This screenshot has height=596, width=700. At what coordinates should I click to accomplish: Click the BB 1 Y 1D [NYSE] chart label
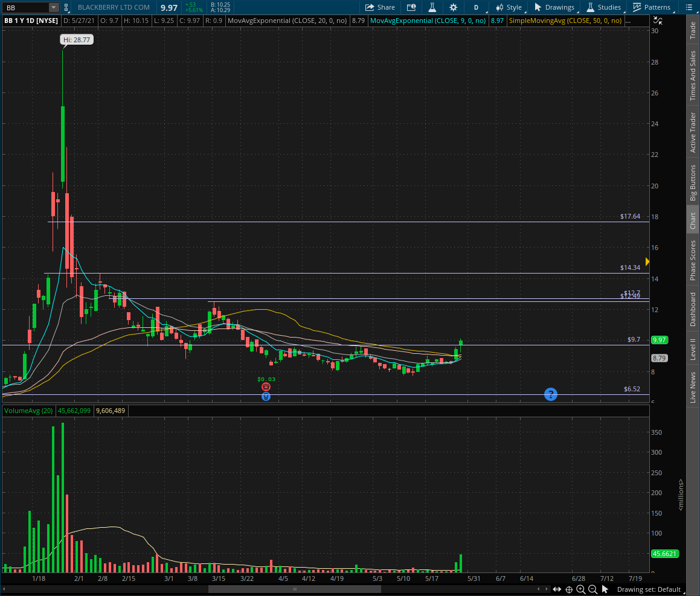coord(31,21)
